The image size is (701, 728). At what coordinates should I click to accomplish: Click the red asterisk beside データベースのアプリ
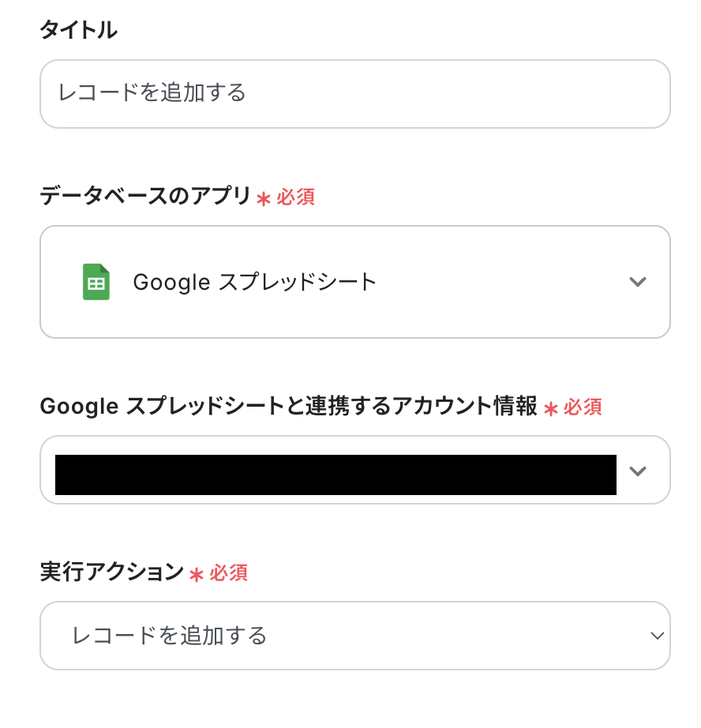[264, 198]
